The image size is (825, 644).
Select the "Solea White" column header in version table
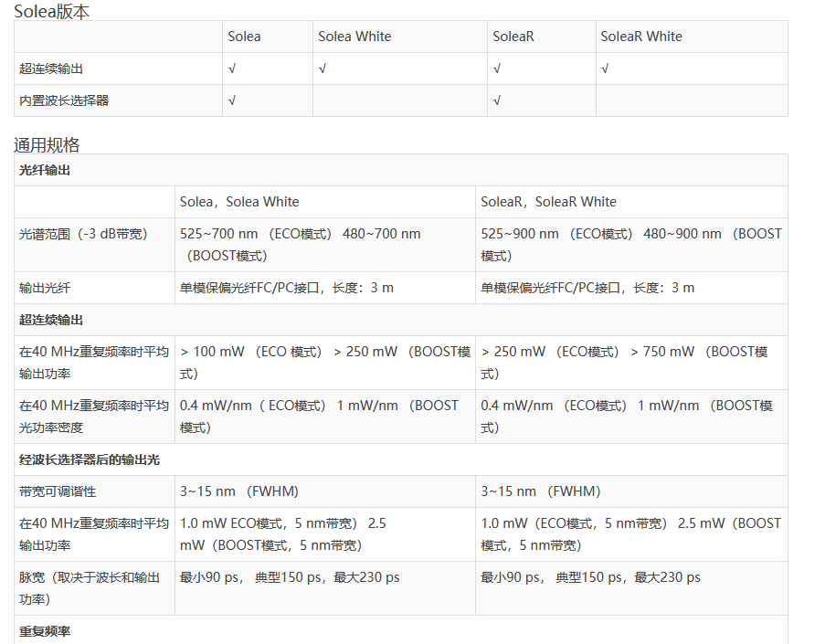pyautogui.click(x=354, y=37)
